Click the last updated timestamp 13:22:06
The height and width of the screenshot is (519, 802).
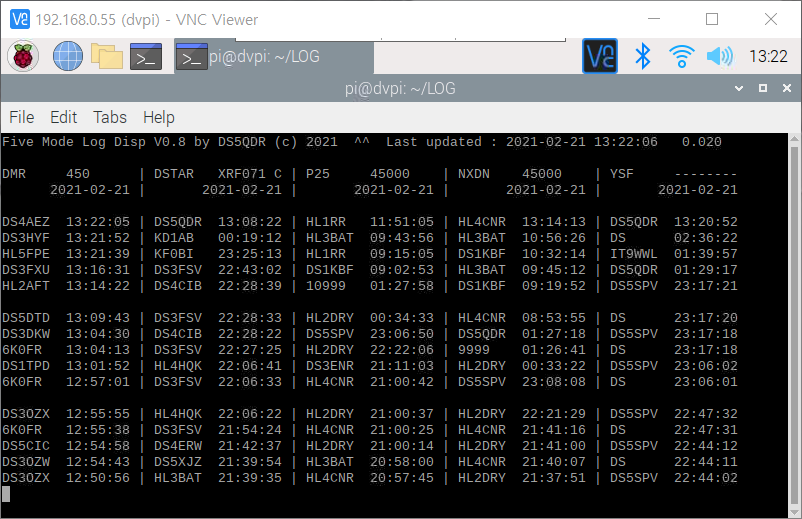tap(626, 142)
